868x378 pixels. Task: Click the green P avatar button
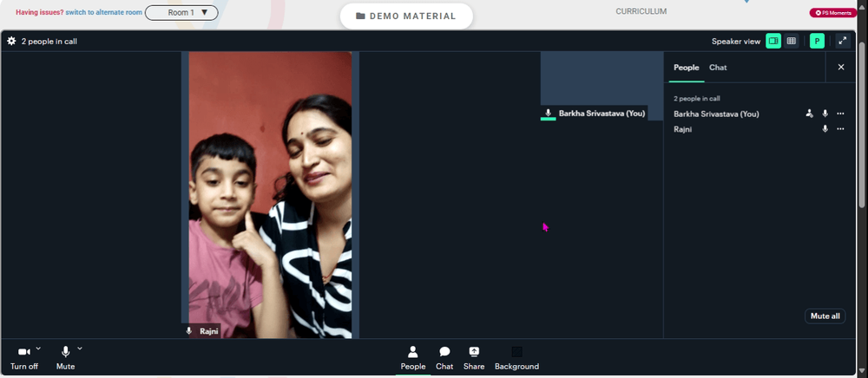[817, 41]
